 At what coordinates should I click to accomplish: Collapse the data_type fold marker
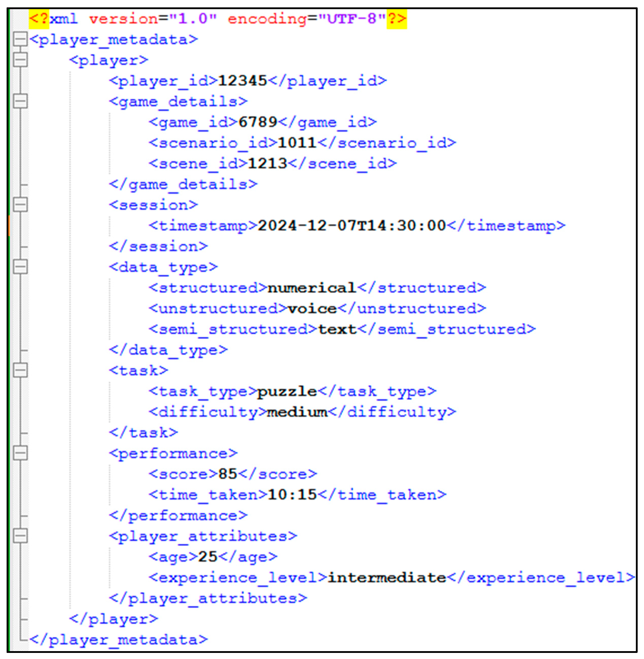(x=20, y=267)
